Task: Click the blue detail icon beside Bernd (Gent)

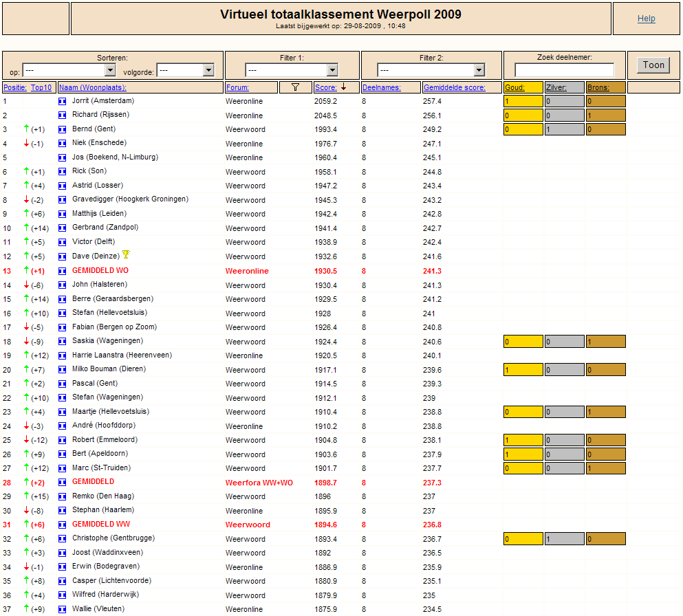Action: click(x=63, y=129)
